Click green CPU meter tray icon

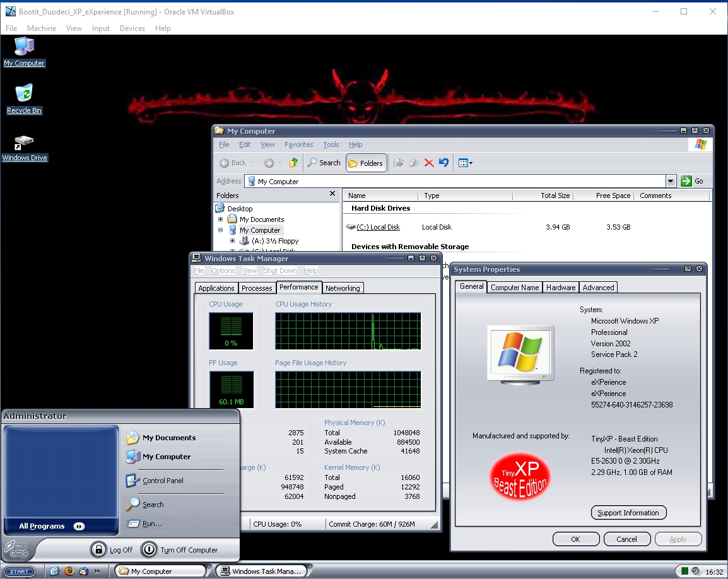tap(685, 571)
